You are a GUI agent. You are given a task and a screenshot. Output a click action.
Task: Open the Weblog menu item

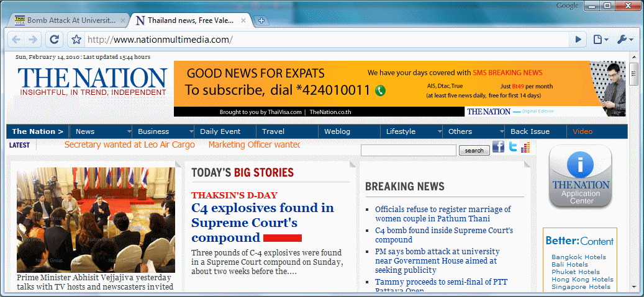(x=337, y=131)
